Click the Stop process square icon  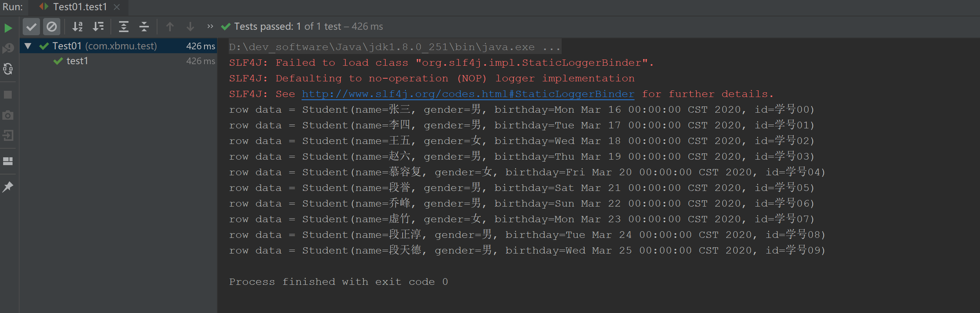click(8, 95)
